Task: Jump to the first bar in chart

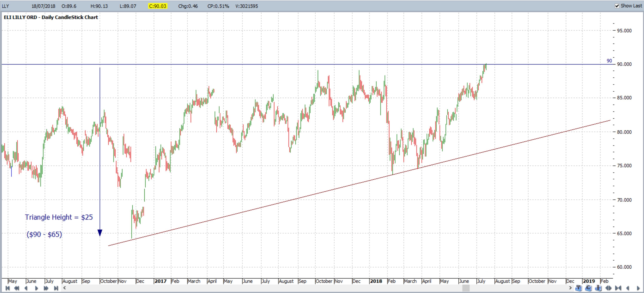Action: [8, 288]
